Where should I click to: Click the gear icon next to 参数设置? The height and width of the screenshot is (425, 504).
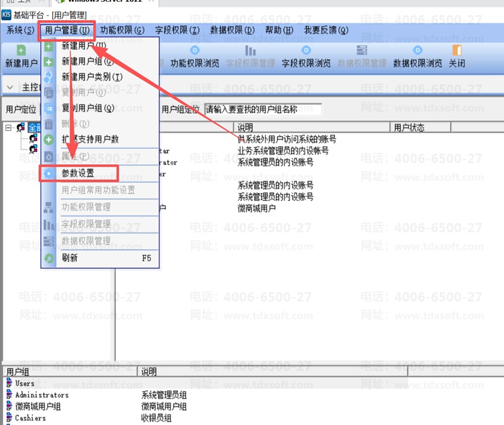49,173
